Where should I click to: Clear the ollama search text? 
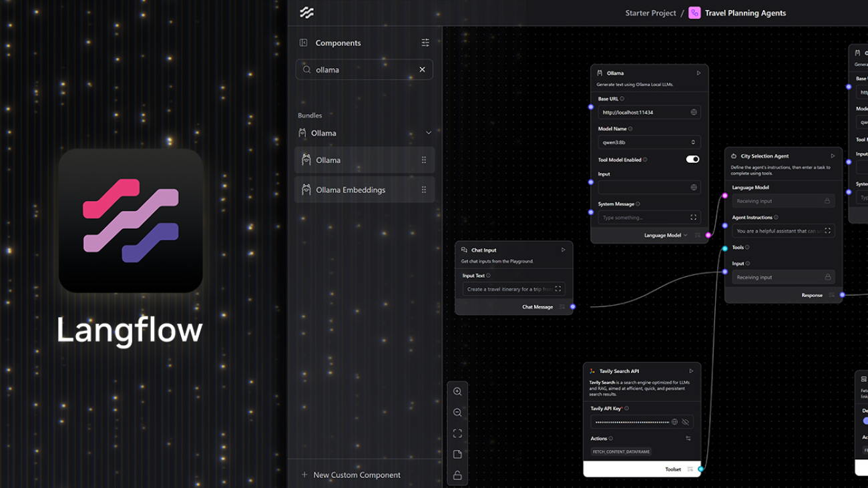click(x=422, y=69)
